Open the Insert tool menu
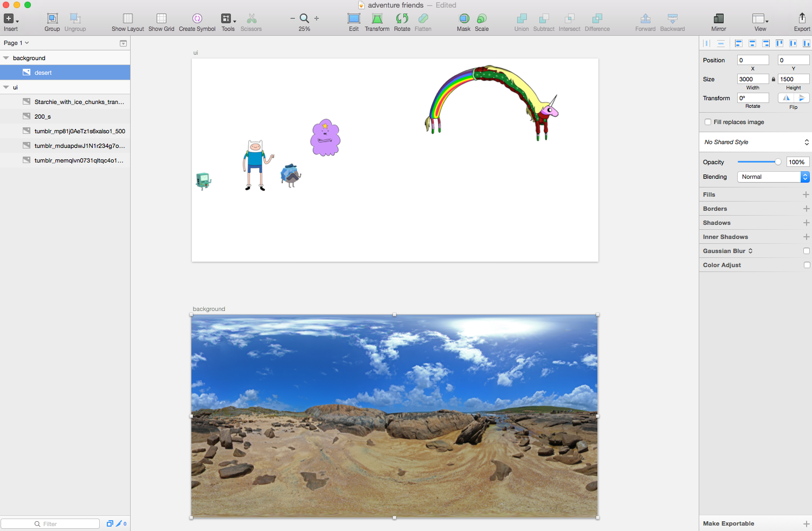The image size is (812, 531). (x=10, y=18)
